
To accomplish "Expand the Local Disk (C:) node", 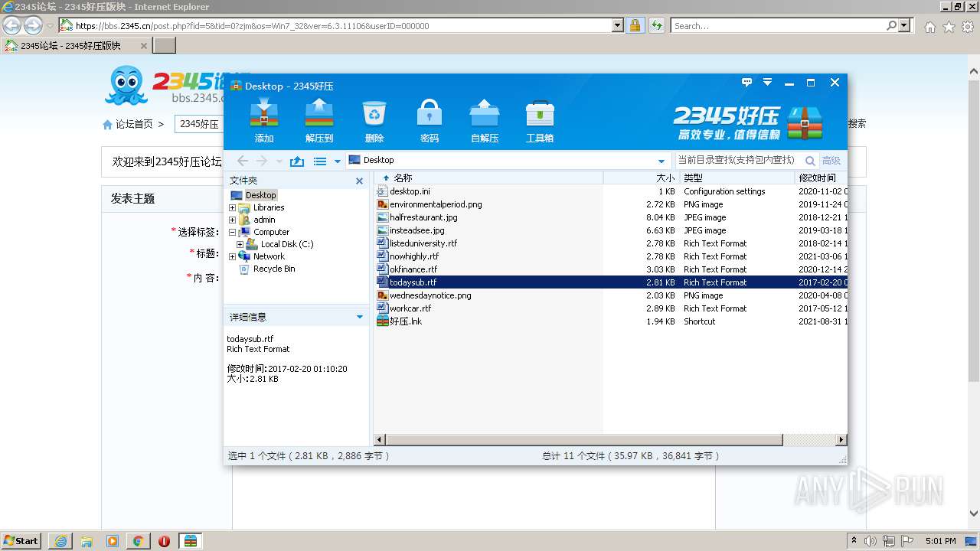I will pos(240,244).
